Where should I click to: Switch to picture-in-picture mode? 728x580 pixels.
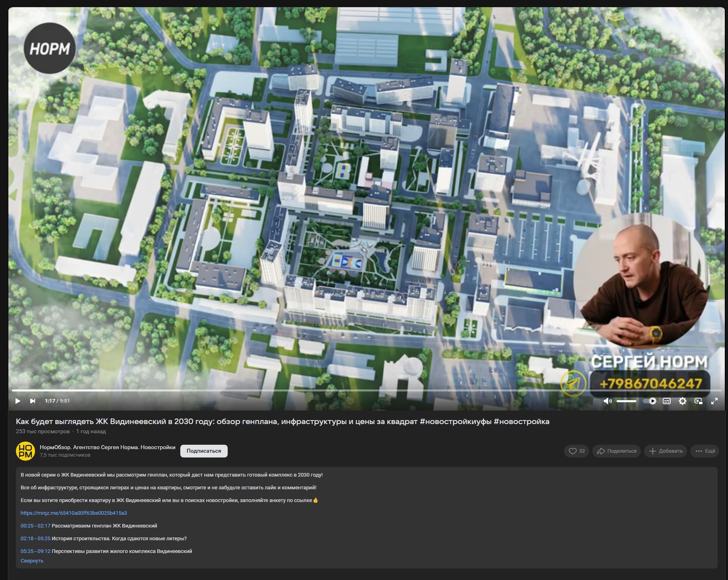tap(699, 401)
